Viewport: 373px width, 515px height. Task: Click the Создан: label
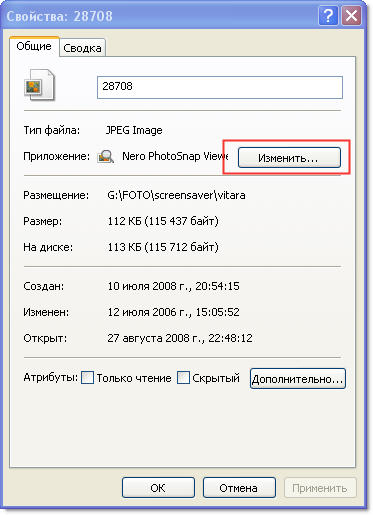click(x=44, y=286)
